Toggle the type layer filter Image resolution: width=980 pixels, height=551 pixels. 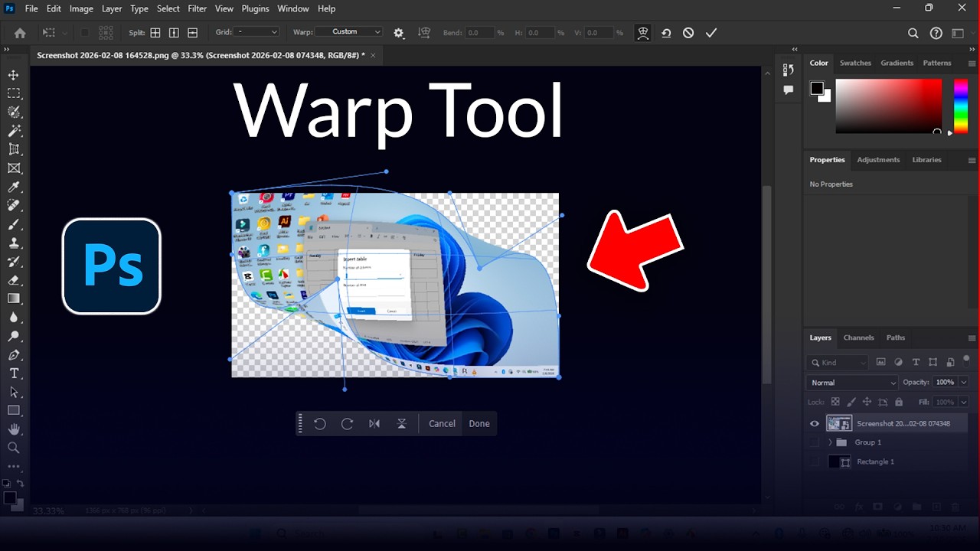[916, 362]
